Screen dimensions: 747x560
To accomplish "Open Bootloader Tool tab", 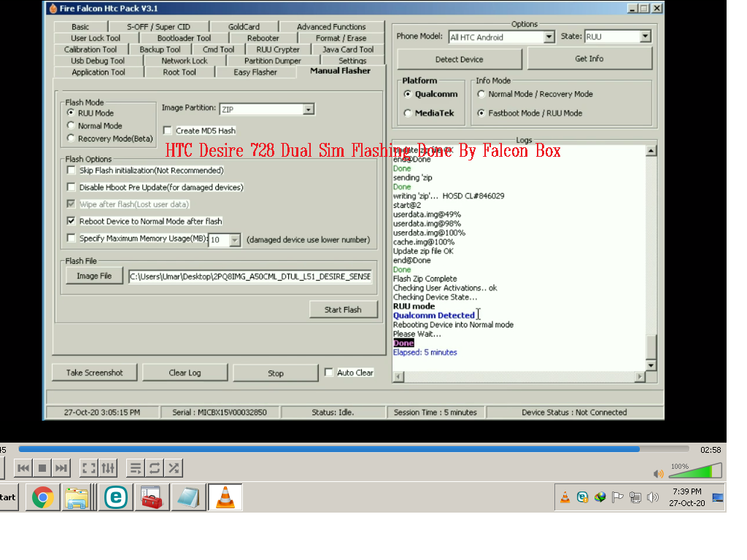I will click(184, 38).
